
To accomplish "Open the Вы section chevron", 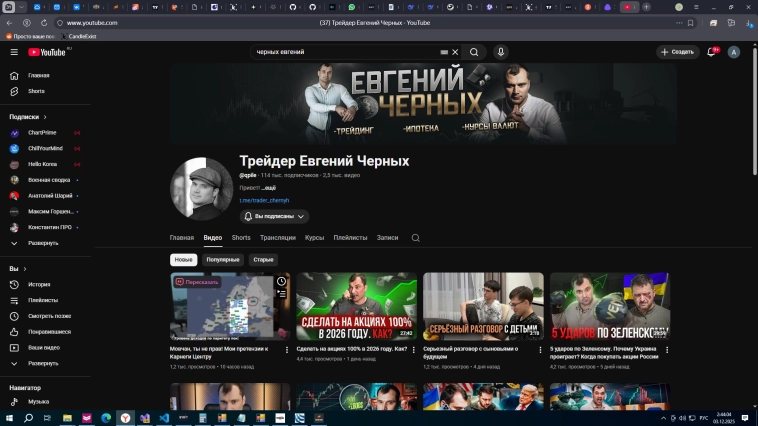I will [25, 269].
